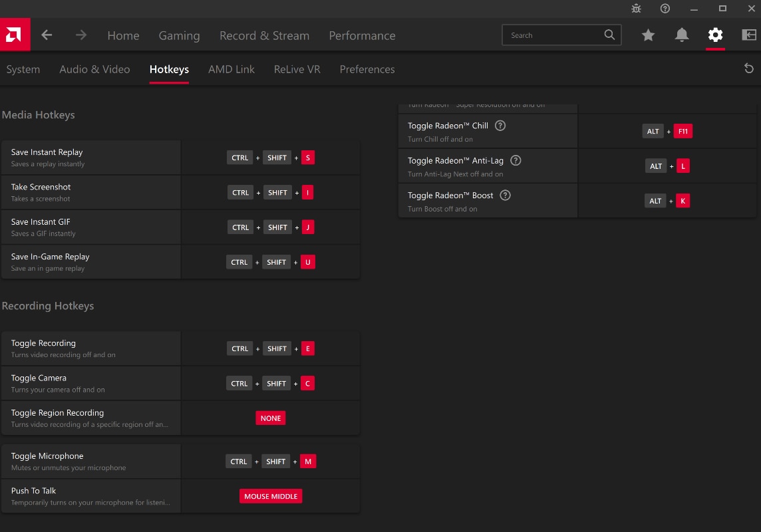Click the ALT key of Radeon Boost
This screenshot has height=532, width=761.
pos(655,201)
